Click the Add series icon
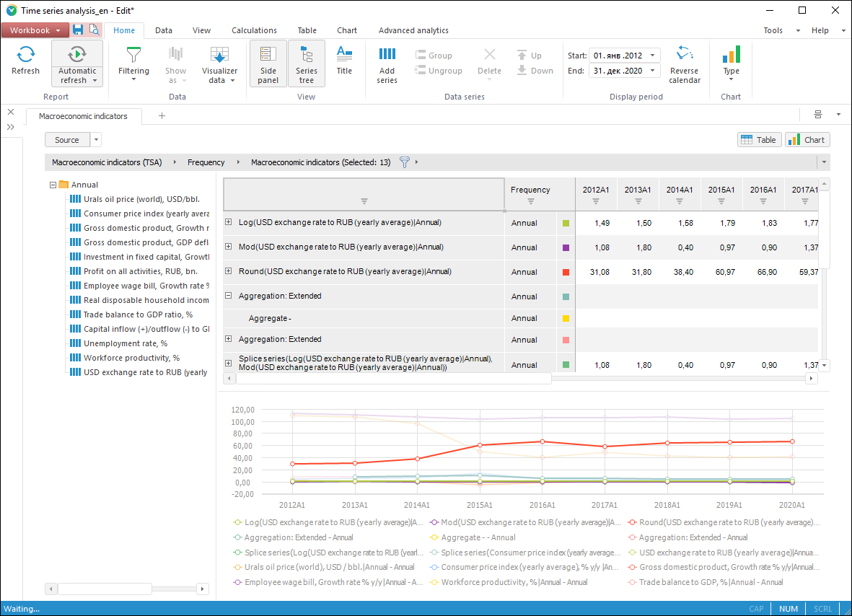This screenshot has width=852, height=616. click(x=387, y=56)
